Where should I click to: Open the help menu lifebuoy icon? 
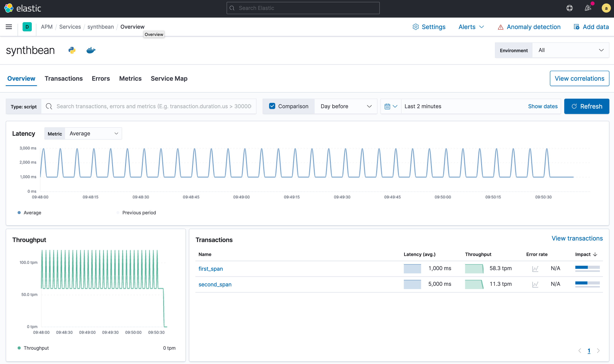click(x=570, y=8)
